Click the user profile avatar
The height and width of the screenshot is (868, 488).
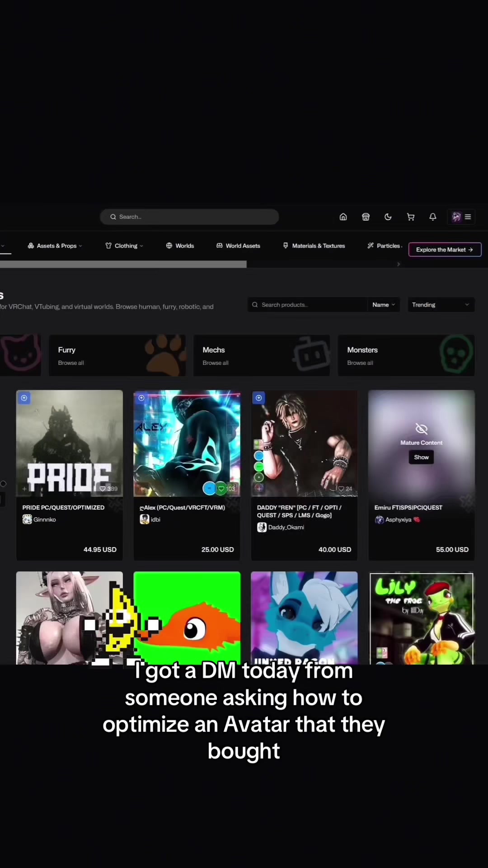[456, 217]
